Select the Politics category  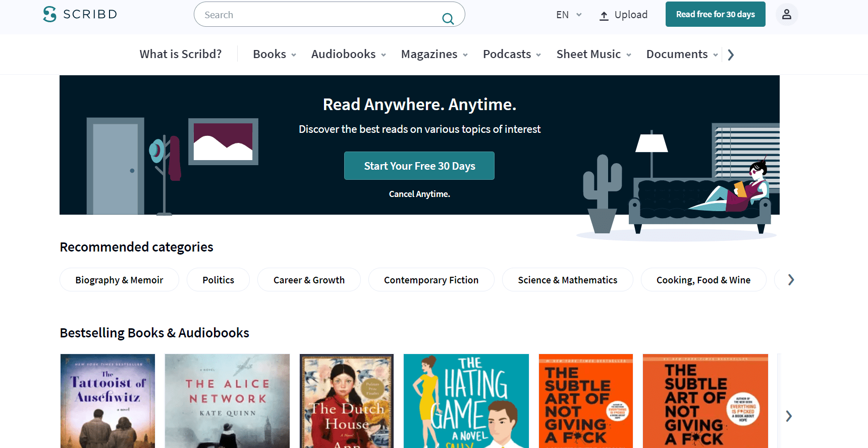pyautogui.click(x=218, y=280)
